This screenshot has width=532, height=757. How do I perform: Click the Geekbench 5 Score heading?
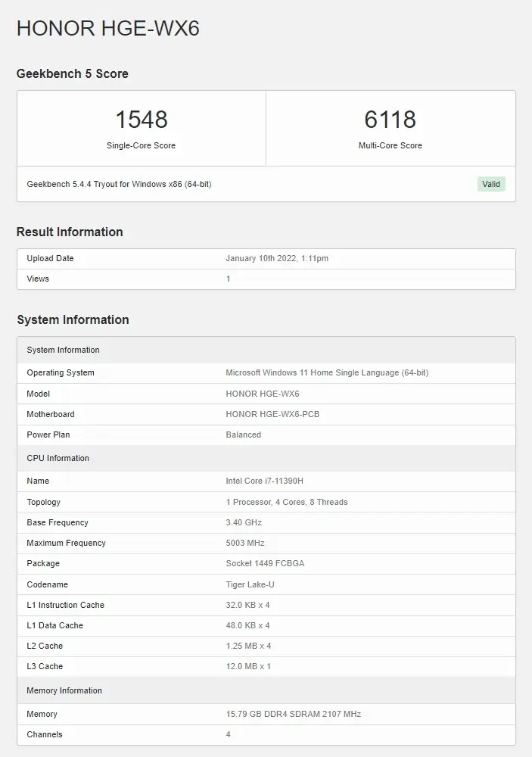tap(73, 73)
